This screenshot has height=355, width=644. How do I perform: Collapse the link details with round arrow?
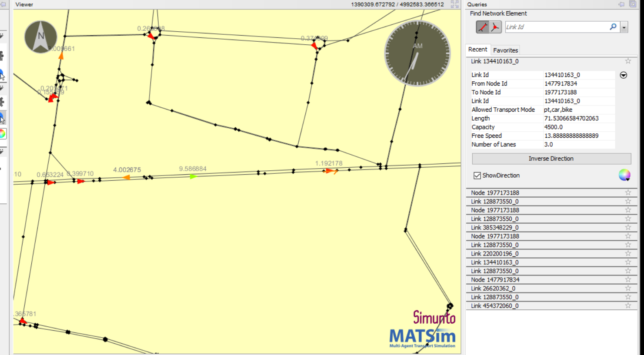(x=623, y=75)
